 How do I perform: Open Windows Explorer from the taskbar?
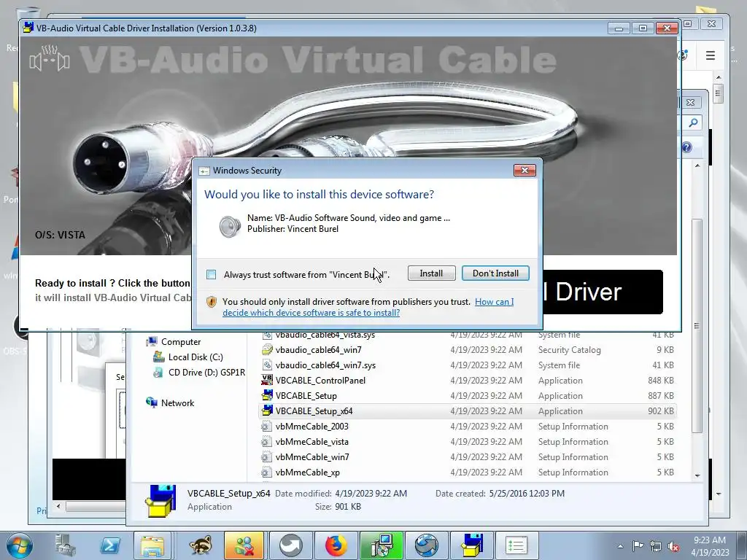[153, 545]
